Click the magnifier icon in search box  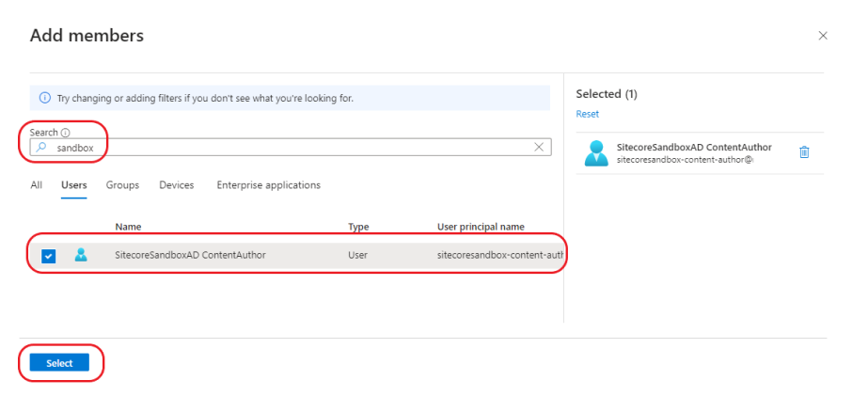pyautogui.click(x=40, y=148)
